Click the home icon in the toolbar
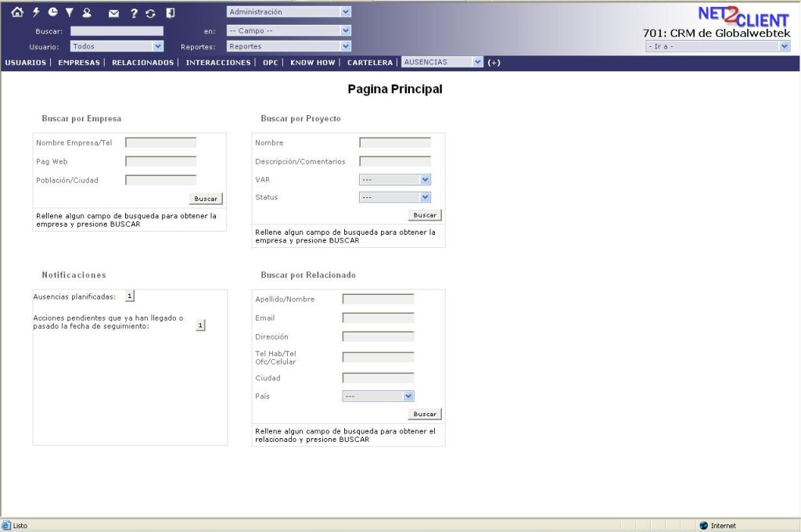Viewport: 801px width, 532px height. 17,13
